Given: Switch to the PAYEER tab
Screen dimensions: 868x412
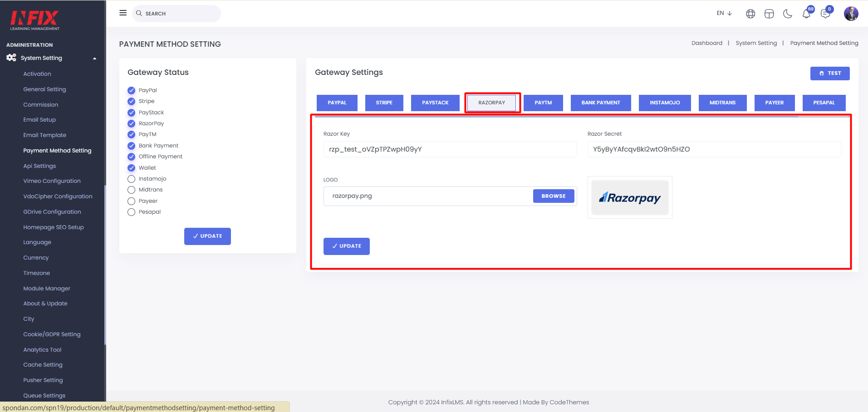Looking at the screenshot, I should coord(775,103).
